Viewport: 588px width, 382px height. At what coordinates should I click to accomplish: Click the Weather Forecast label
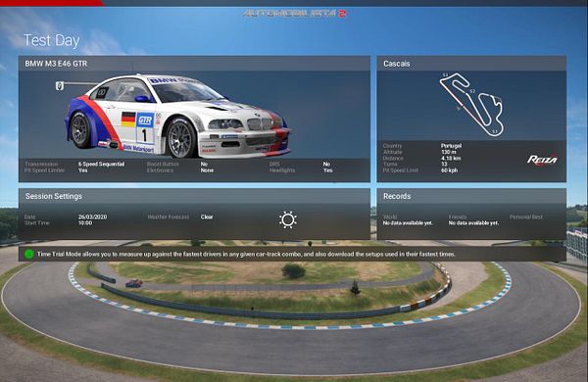tap(168, 216)
